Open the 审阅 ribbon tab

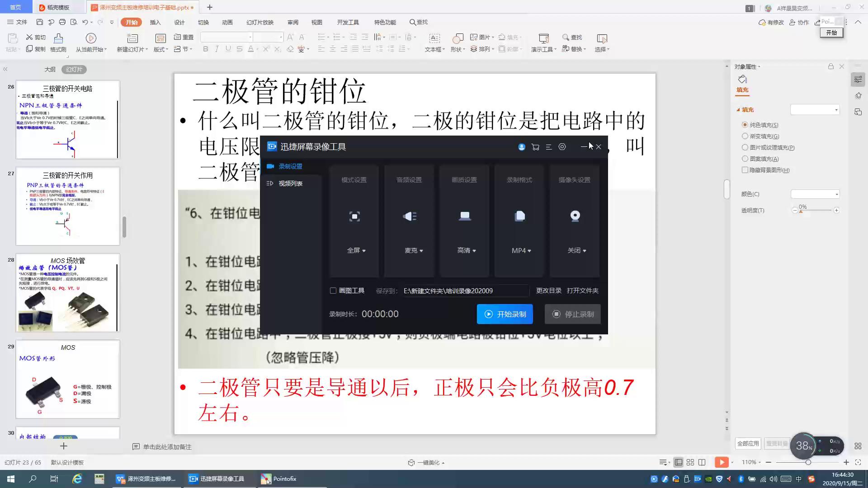(x=293, y=22)
